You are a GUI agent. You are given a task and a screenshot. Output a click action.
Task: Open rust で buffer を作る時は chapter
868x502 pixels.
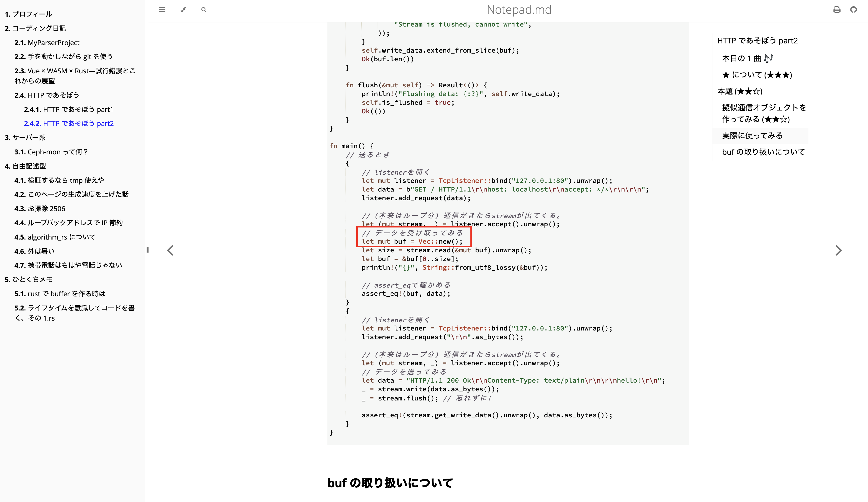(x=60, y=294)
